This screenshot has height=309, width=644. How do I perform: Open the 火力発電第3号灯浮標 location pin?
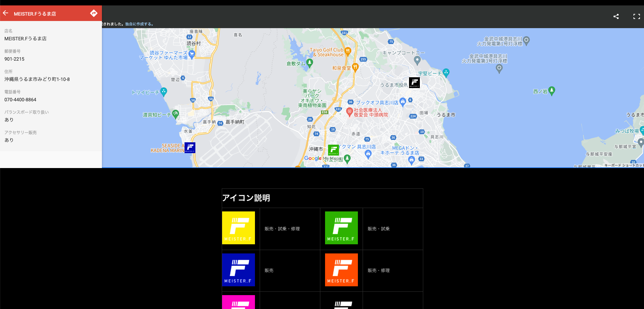pos(499,68)
